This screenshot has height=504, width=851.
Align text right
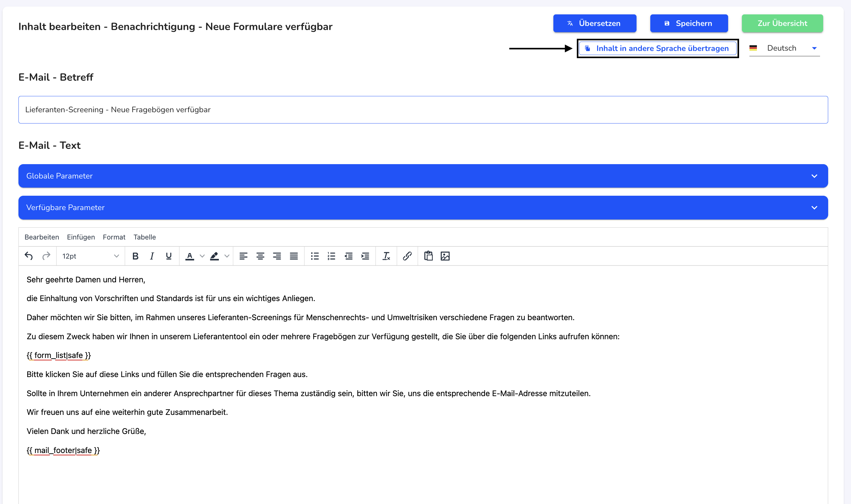(x=277, y=256)
